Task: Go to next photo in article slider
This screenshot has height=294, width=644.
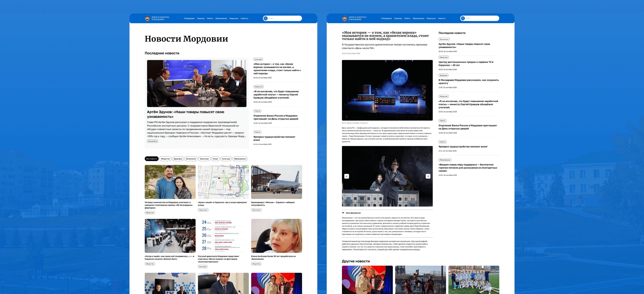Action: tap(428, 176)
